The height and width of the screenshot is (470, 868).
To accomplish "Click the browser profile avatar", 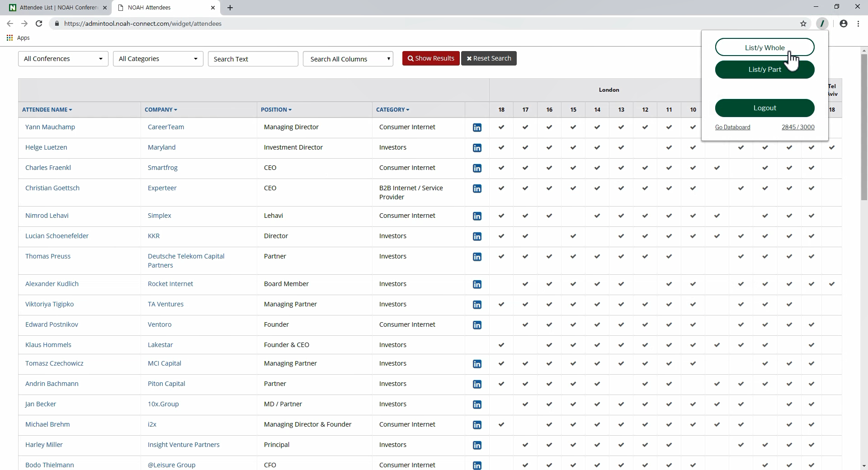I will 844,23.
